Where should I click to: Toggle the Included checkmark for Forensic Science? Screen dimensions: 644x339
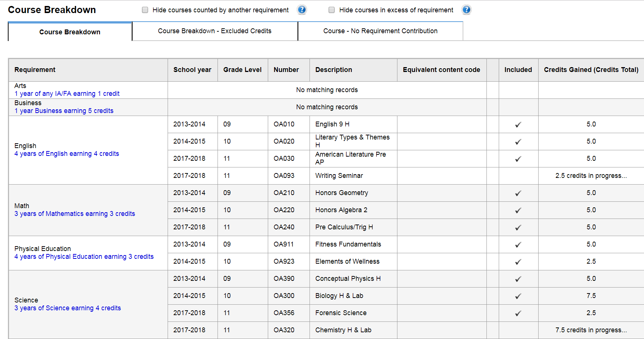[518, 313]
